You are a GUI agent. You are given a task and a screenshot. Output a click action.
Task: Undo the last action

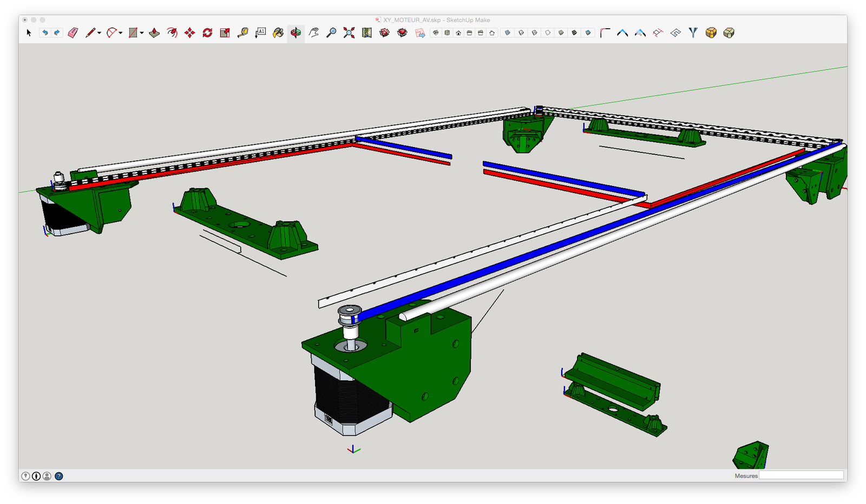pos(45,33)
